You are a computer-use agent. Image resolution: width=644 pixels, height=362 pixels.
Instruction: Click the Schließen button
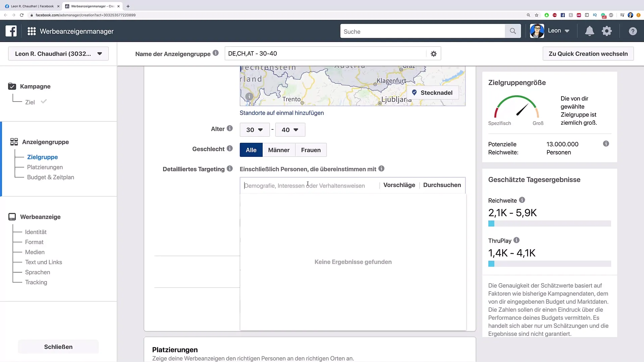pos(58,347)
